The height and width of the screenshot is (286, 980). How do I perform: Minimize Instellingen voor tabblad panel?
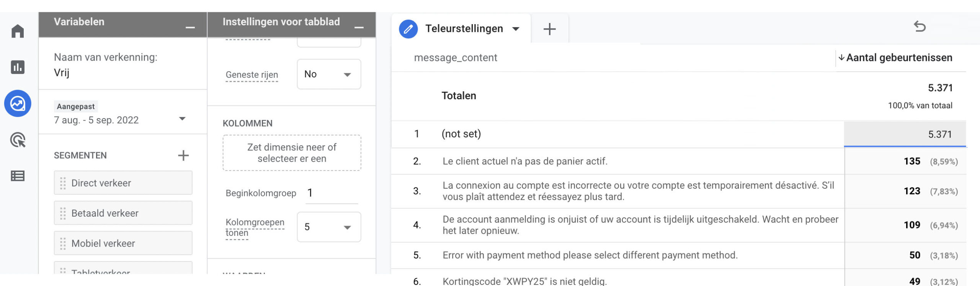point(359,27)
